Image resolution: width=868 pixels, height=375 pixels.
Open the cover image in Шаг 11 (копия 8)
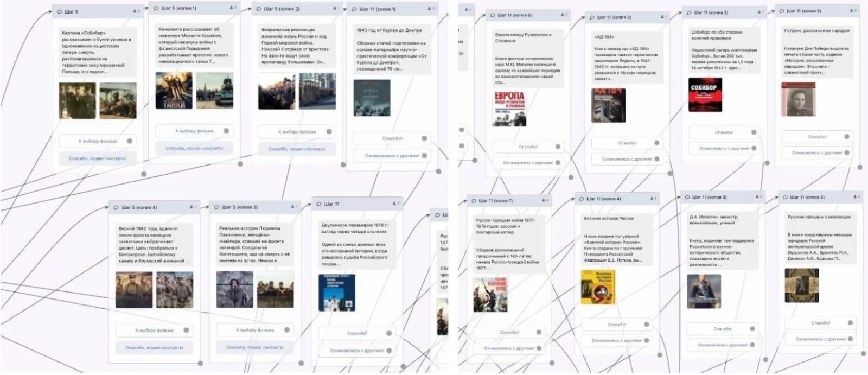801,285
